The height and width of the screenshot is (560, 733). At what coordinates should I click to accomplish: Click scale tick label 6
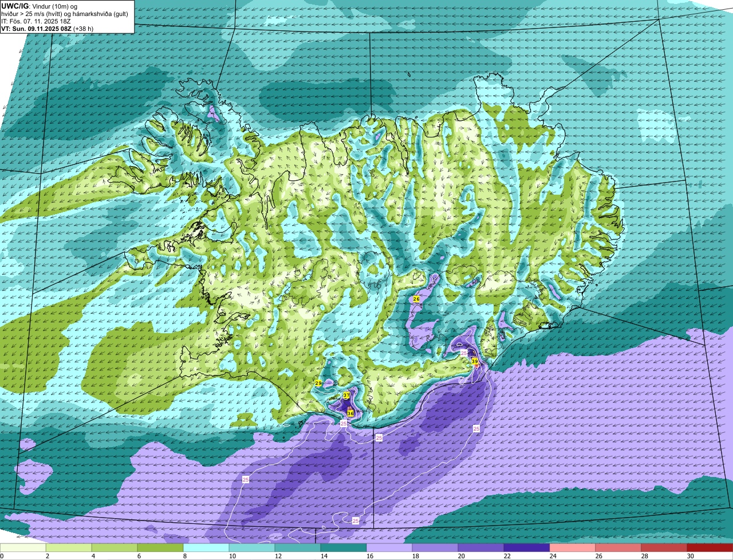coord(139,556)
